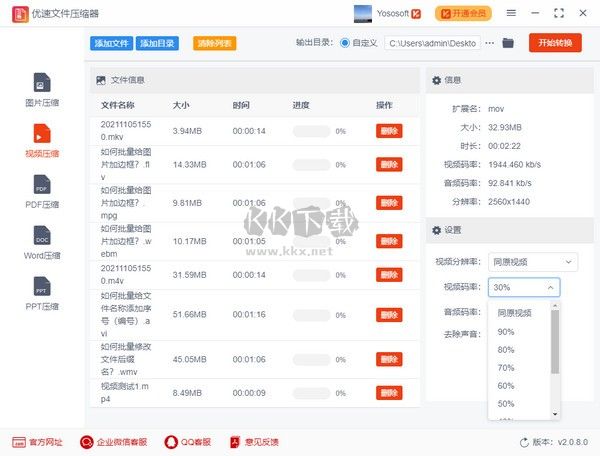Delete the 51.66MB avi file row
Image resolution: width=600 pixels, height=456 pixels.
click(x=389, y=315)
